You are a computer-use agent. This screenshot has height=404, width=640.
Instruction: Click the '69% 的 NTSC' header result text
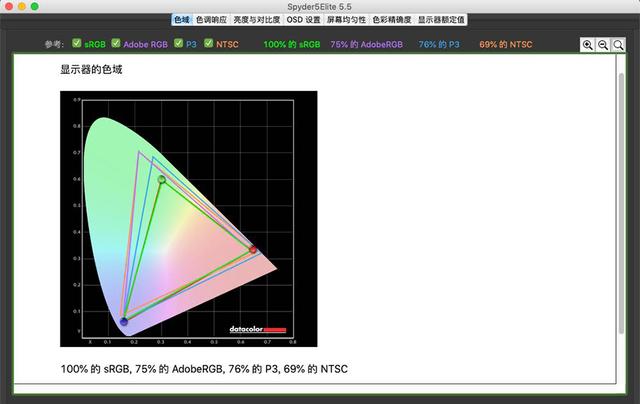[x=506, y=44]
